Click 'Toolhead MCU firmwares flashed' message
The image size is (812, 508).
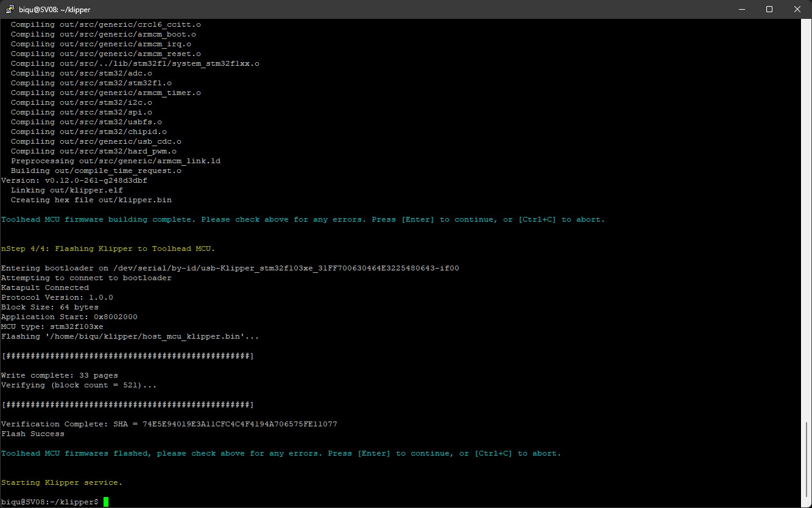click(281, 453)
